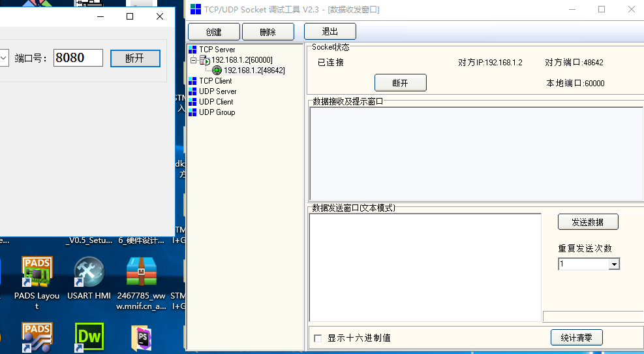The height and width of the screenshot is (354, 644).
Task: Click 断开 button next to port 8080
Action: click(135, 58)
